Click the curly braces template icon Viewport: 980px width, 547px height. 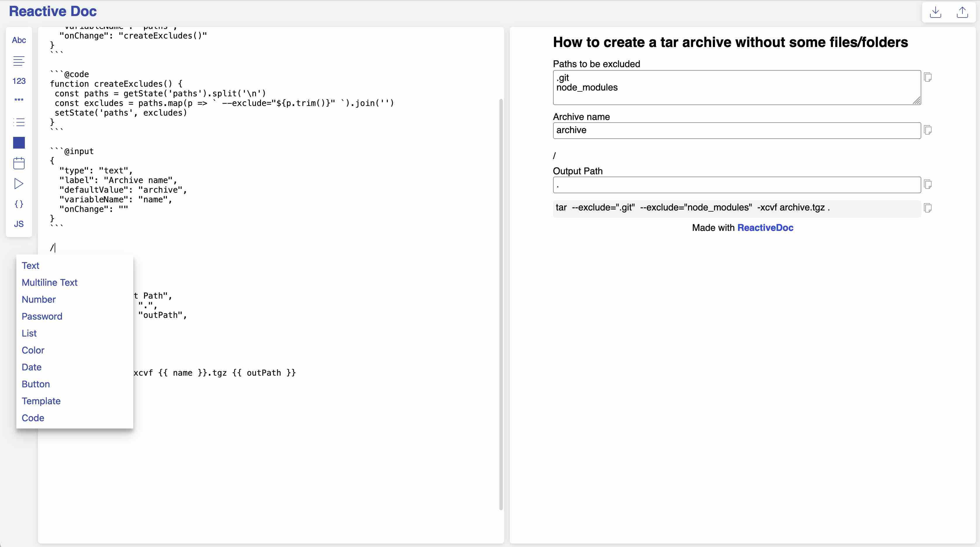[x=19, y=204]
